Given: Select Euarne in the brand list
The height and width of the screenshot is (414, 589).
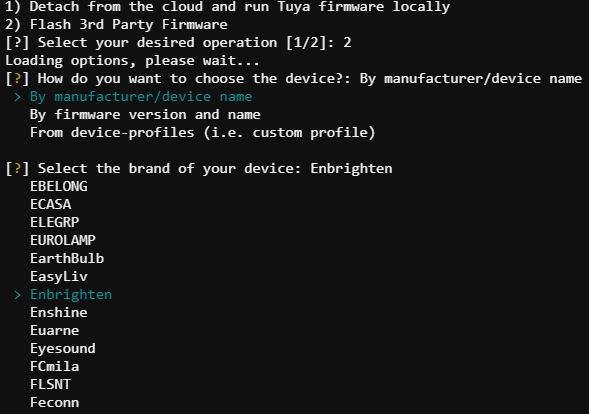Looking at the screenshot, I should click(x=54, y=331).
